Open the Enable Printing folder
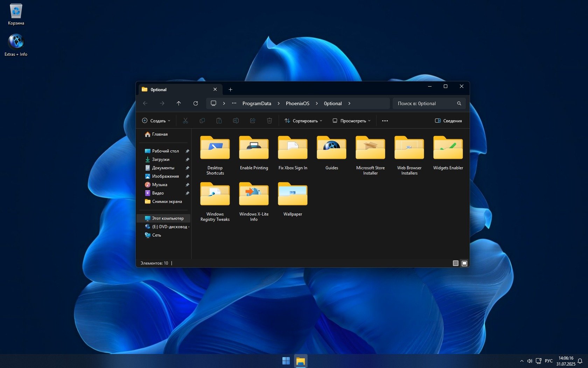Image resolution: width=588 pixels, height=368 pixels. click(x=254, y=153)
